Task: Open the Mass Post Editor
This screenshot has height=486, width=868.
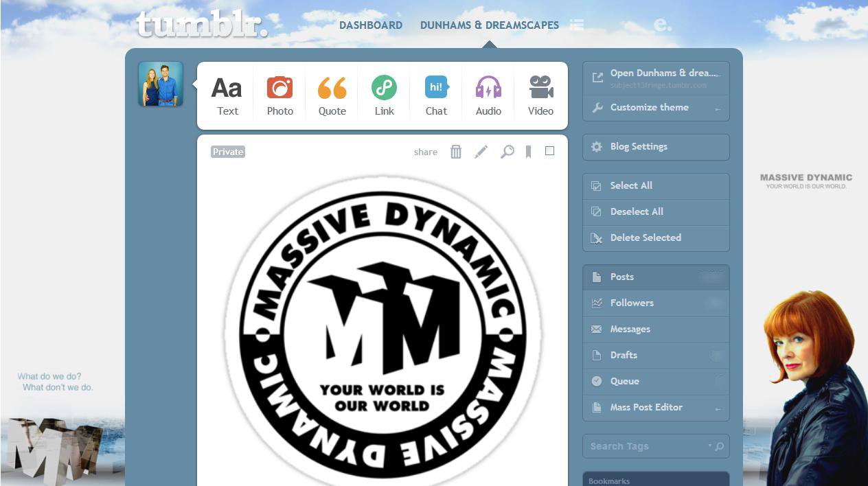Action: pos(656,407)
